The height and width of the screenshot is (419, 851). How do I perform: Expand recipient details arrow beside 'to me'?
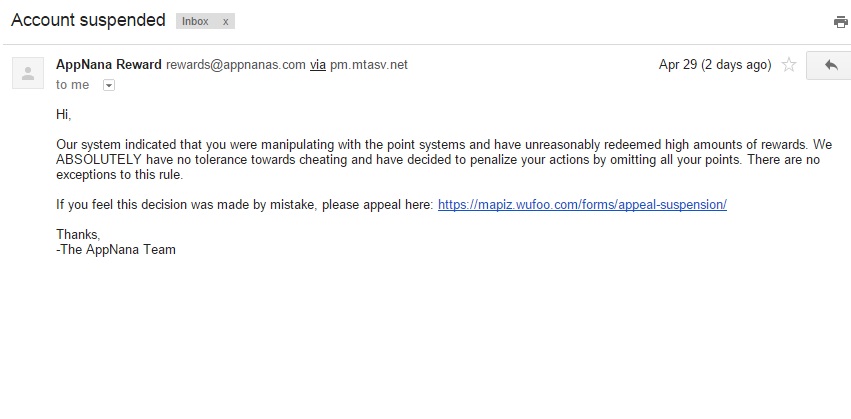click(x=109, y=85)
